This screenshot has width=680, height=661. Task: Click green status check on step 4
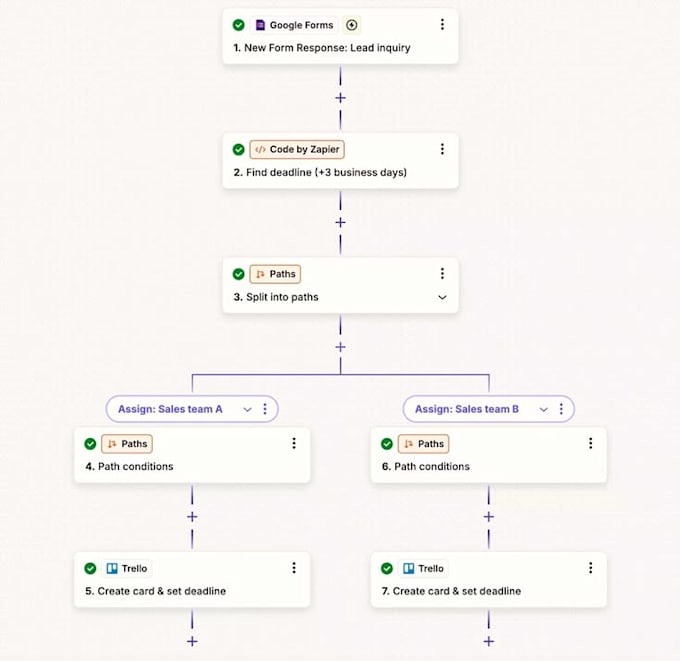(x=90, y=444)
